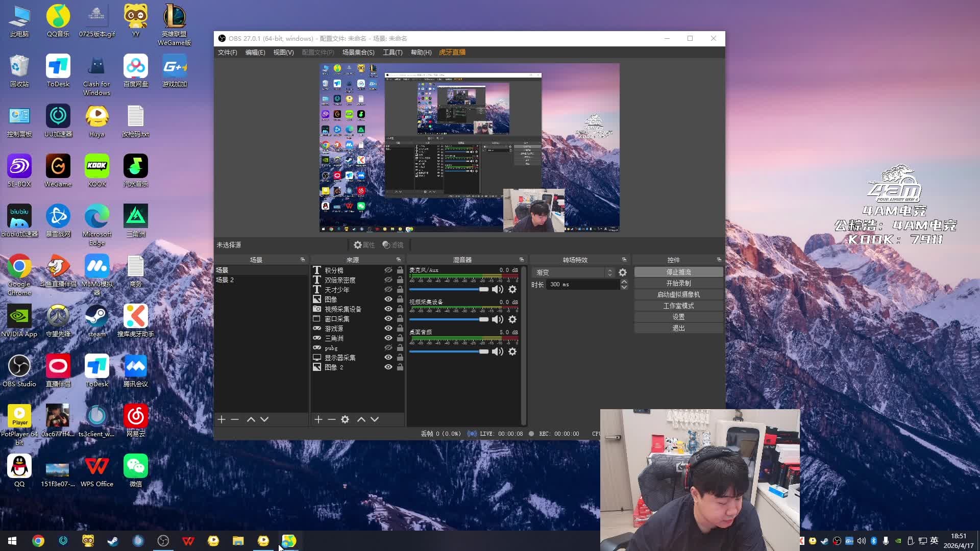Image resolution: width=980 pixels, height=551 pixels.
Task: Open the 工具(T) menu
Action: pyautogui.click(x=393, y=53)
